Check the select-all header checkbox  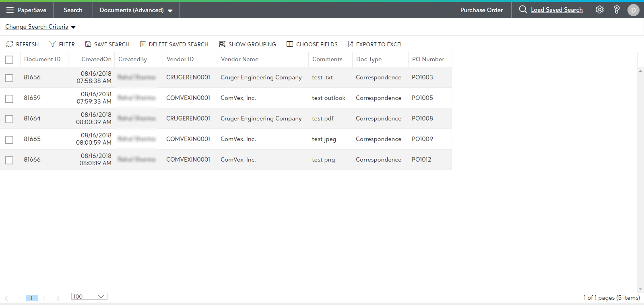[x=9, y=60]
